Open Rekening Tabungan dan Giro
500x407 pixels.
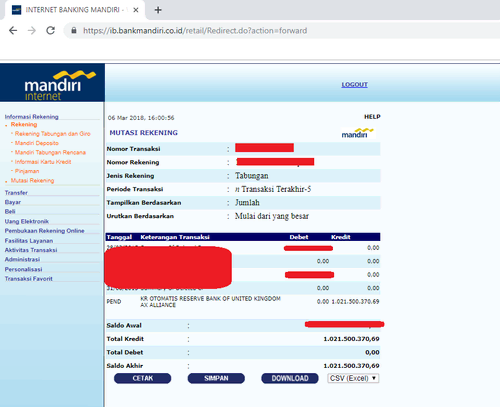click(x=53, y=134)
